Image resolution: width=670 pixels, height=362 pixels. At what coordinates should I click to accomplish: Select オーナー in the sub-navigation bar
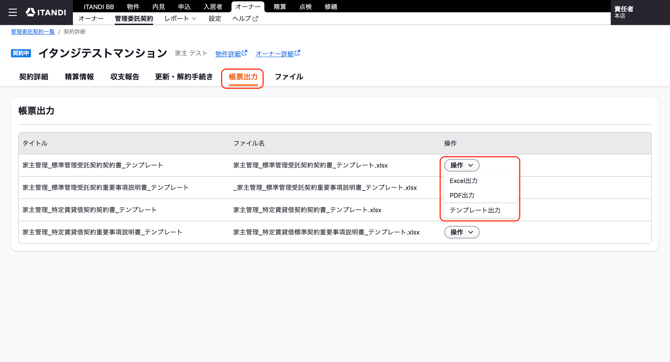click(x=91, y=18)
